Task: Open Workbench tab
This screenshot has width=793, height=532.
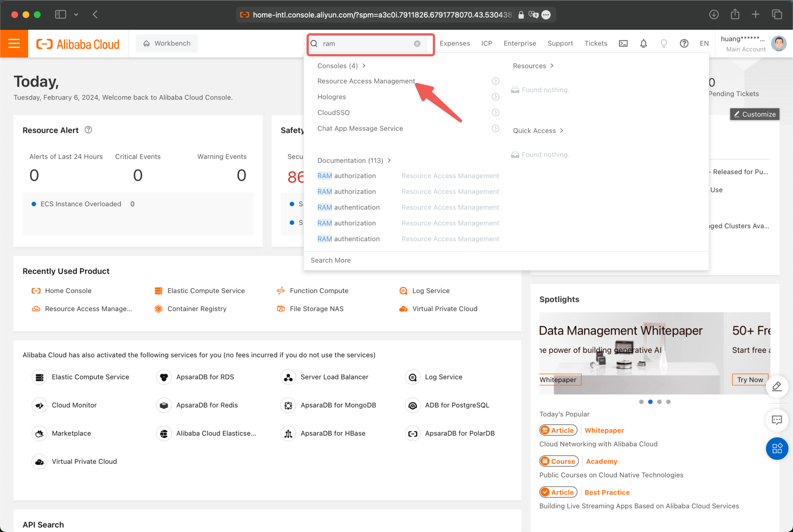Action: (x=167, y=43)
